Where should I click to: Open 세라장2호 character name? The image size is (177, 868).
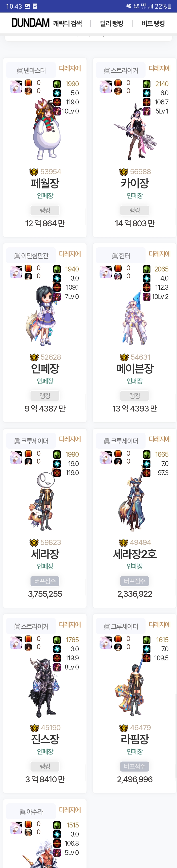[x=134, y=554]
